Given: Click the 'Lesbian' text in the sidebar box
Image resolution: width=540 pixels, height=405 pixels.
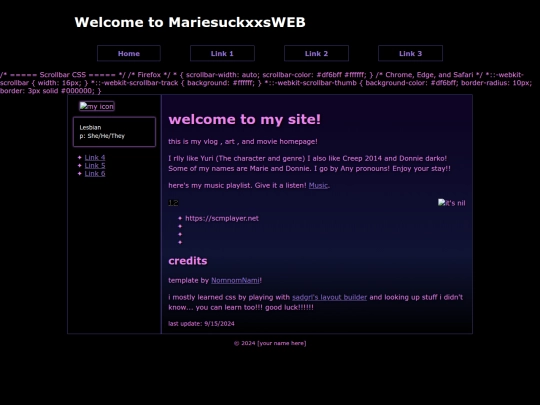Looking at the screenshot, I should click(x=90, y=127).
